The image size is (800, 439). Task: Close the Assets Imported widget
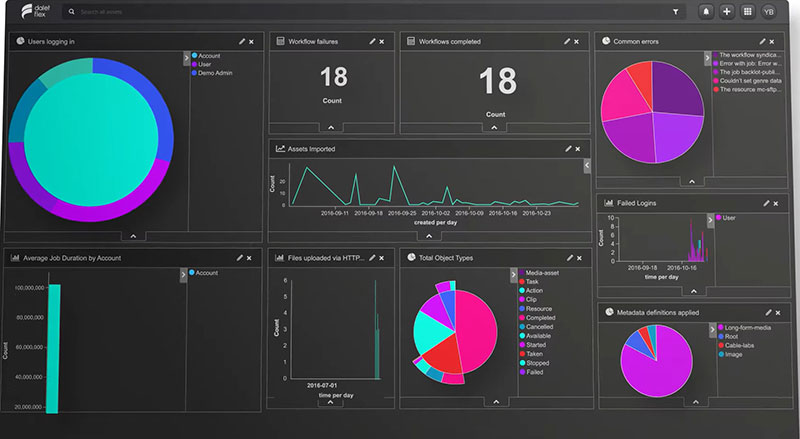[578, 149]
